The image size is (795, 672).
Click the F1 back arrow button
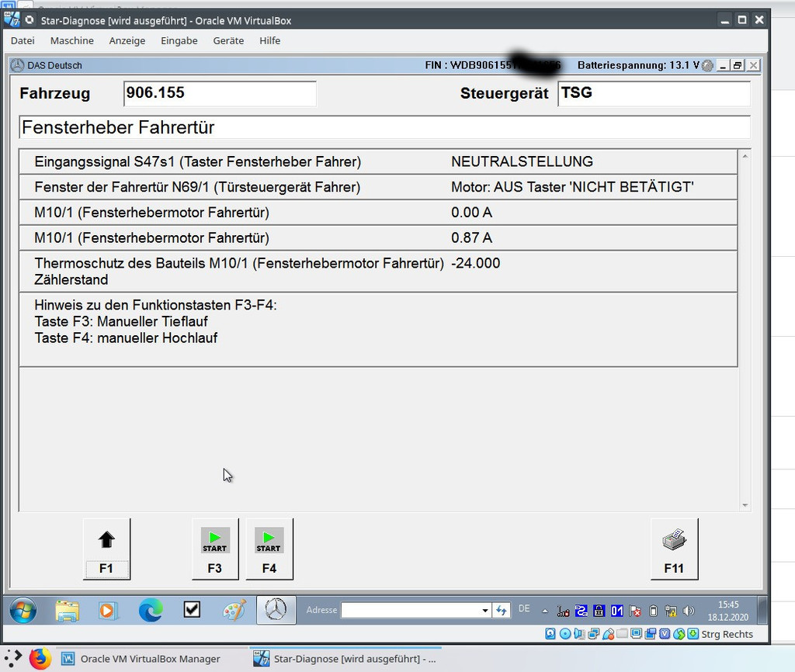(x=106, y=549)
